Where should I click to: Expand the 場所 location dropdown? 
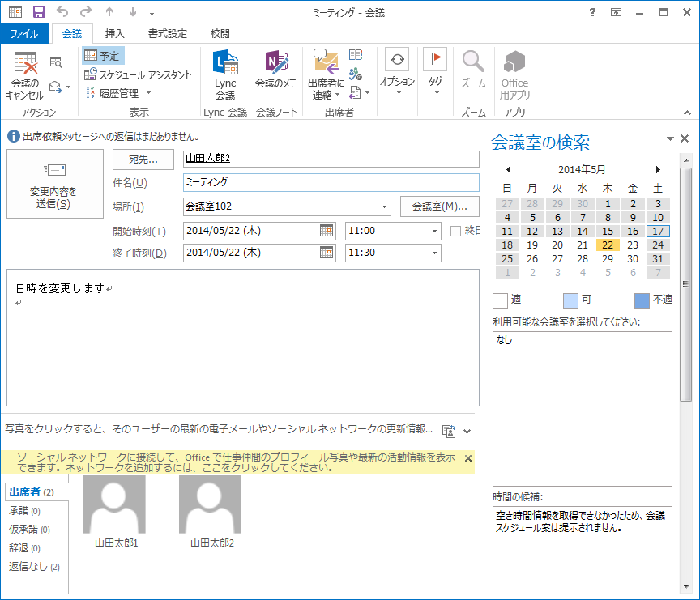click(384, 206)
